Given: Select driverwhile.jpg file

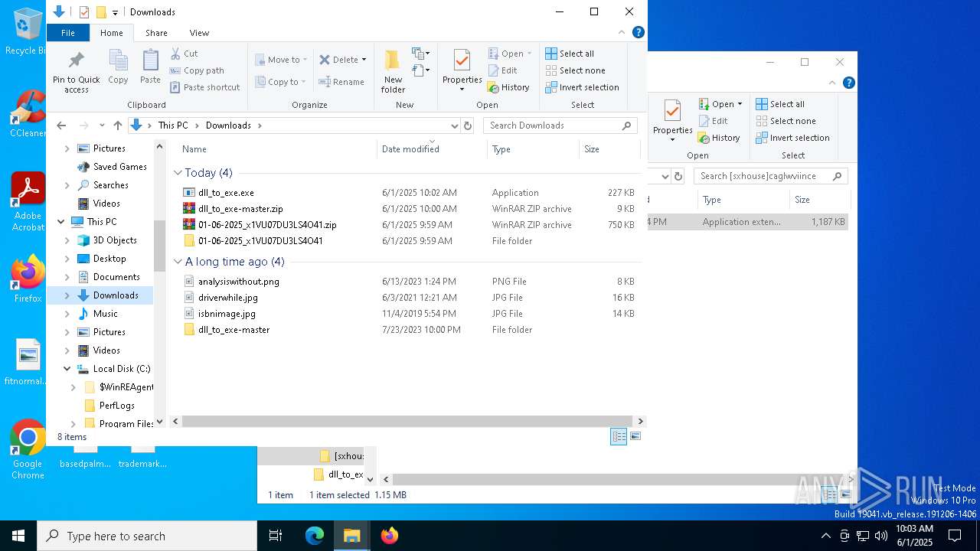Looking at the screenshot, I should [x=409, y=298].
